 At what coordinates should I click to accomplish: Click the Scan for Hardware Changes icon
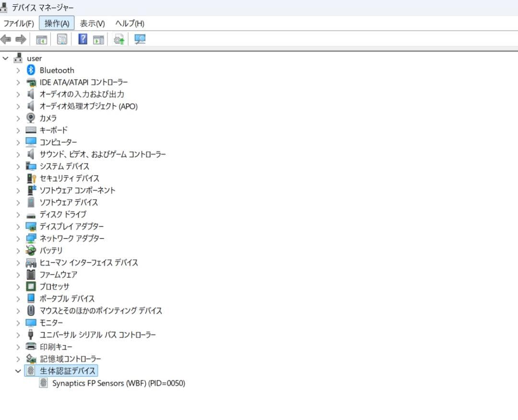pyautogui.click(x=139, y=39)
